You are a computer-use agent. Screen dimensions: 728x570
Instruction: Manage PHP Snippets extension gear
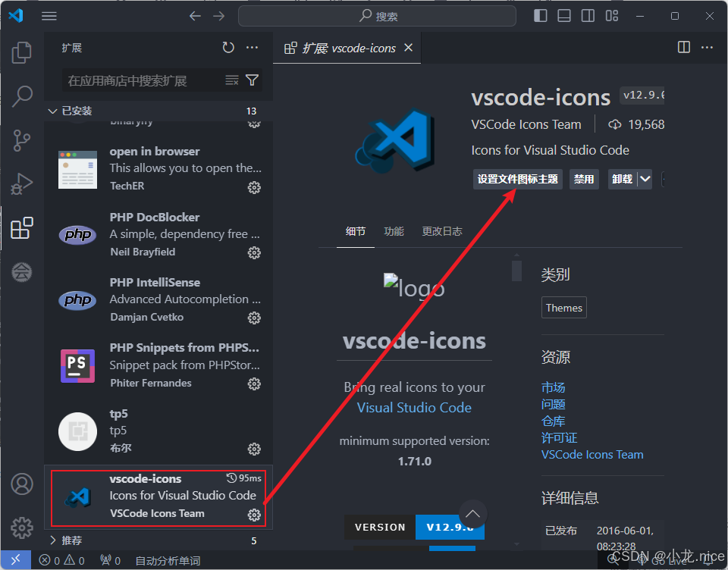click(254, 384)
